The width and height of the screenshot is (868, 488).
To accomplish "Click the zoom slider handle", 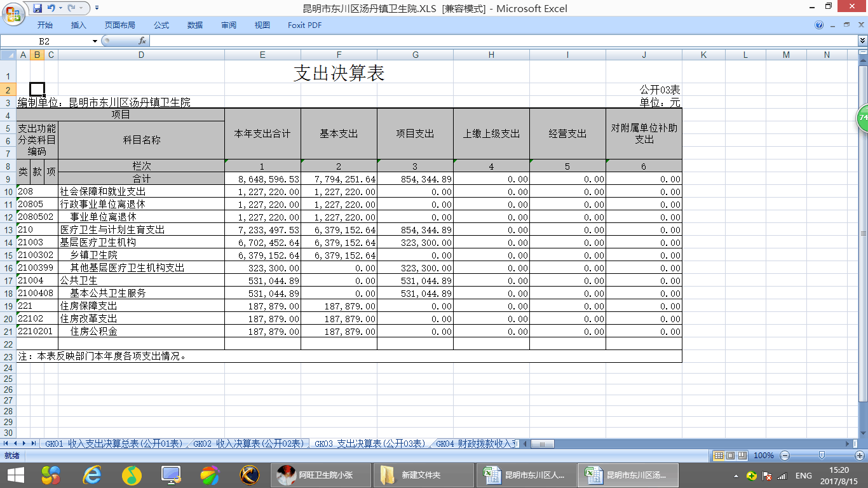I will coord(822,456).
